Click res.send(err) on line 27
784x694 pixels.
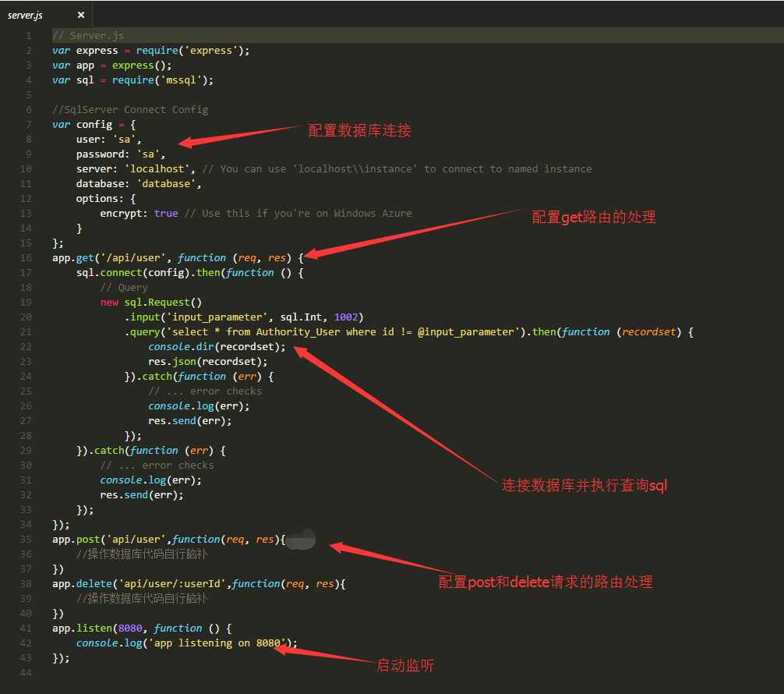point(190,421)
